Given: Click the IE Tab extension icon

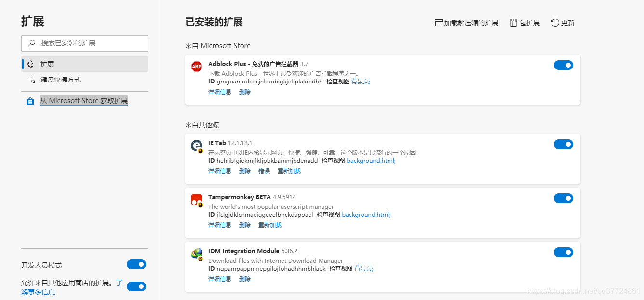Looking at the screenshot, I should [x=197, y=146].
